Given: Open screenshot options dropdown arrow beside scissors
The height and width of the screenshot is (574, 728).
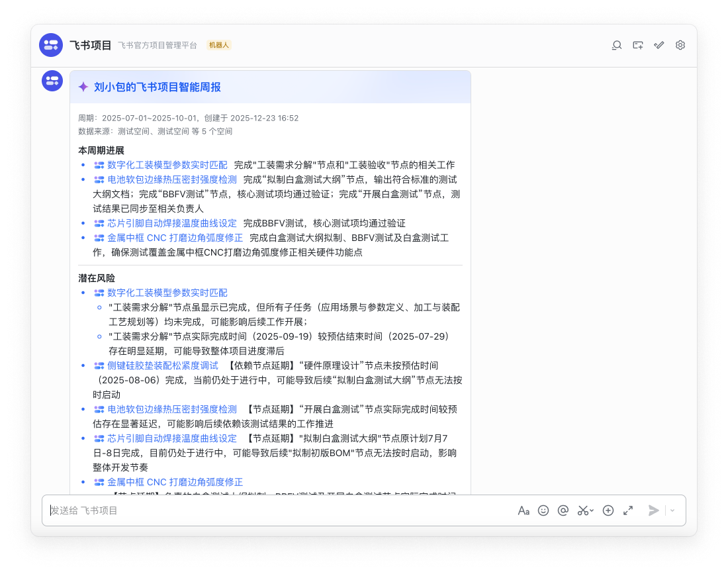Looking at the screenshot, I should point(592,511).
